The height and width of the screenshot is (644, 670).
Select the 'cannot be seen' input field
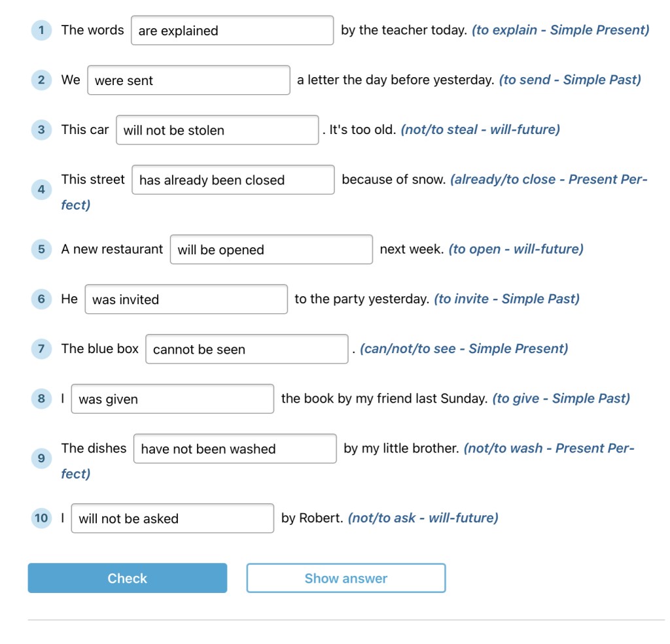[247, 349]
